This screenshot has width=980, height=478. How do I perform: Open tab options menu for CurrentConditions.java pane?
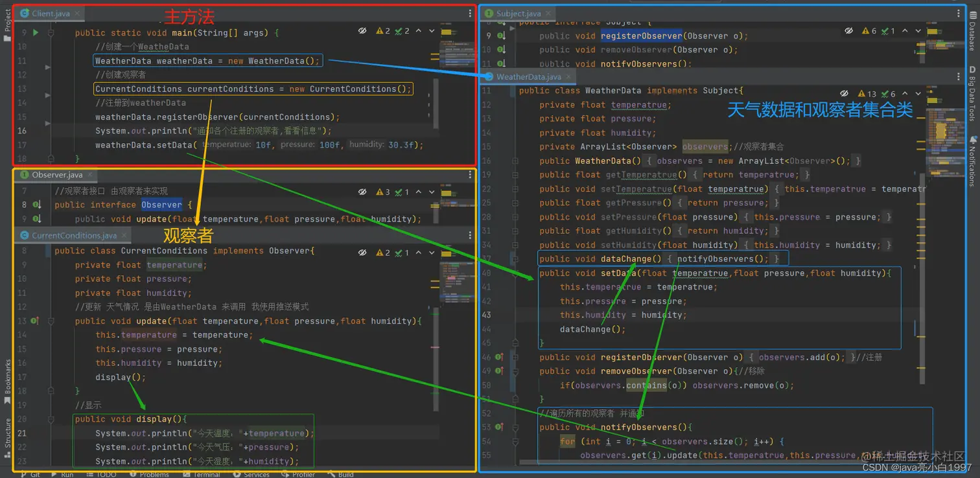pos(470,236)
